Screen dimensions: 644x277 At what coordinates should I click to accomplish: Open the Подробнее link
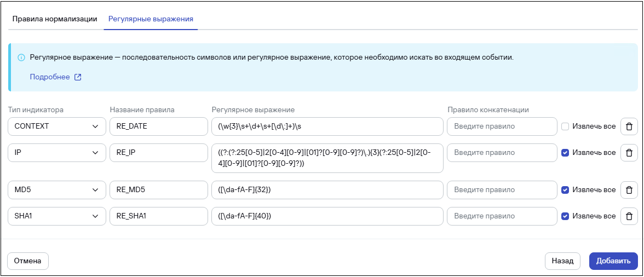click(x=50, y=77)
